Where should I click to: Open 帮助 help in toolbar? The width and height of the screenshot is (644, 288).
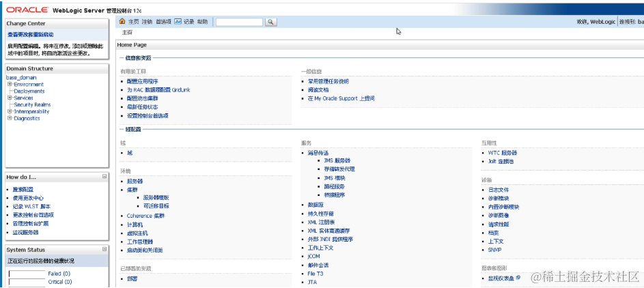pyautogui.click(x=202, y=22)
